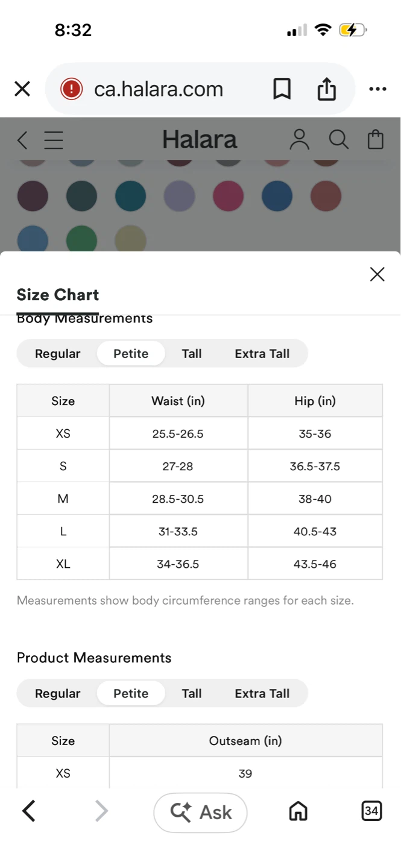
Task: Select Extra Tall under Product Measurements
Action: (262, 694)
